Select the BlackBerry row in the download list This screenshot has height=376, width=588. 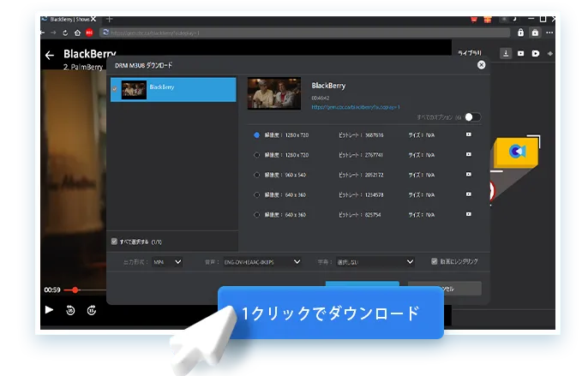point(173,90)
